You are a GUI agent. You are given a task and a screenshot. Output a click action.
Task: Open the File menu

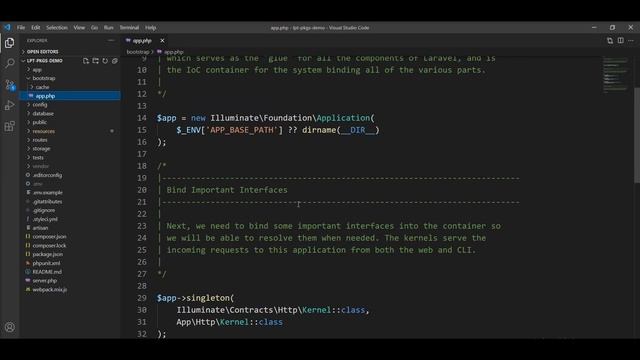[21, 28]
